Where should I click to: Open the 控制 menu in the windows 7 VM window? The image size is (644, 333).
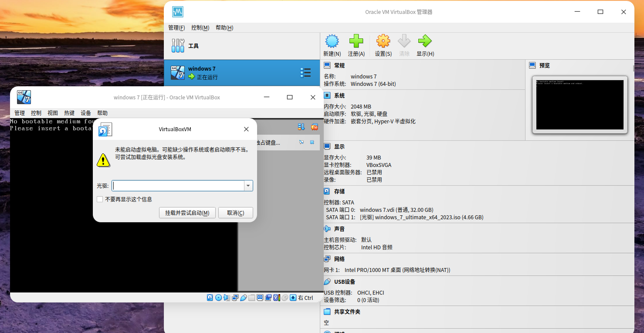point(36,113)
